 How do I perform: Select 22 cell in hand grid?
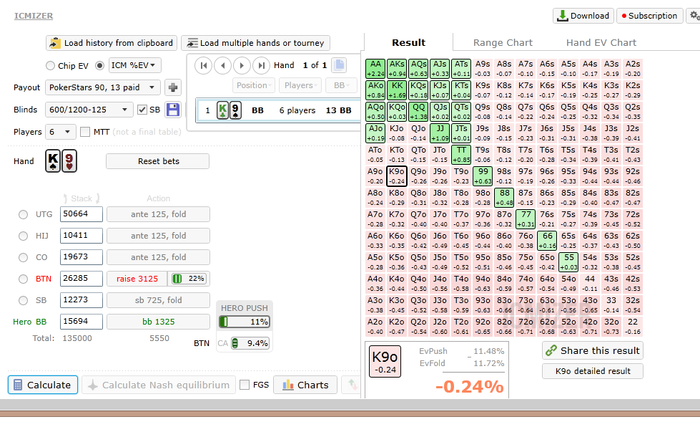tap(633, 327)
